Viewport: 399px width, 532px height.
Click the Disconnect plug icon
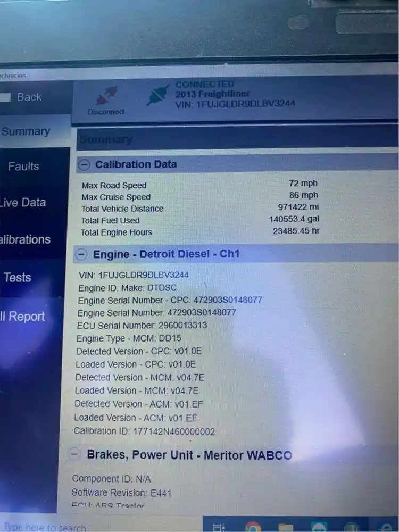coord(106,95)
